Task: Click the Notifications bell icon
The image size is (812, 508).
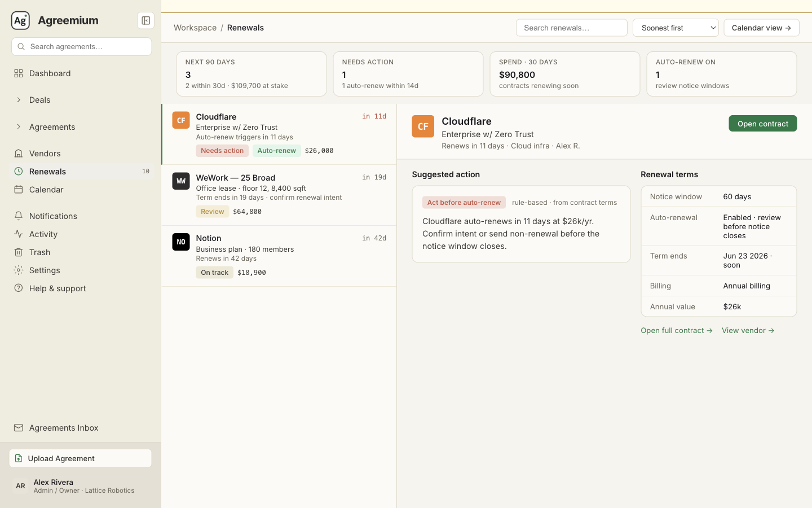Action: click(x=19, y=216)
